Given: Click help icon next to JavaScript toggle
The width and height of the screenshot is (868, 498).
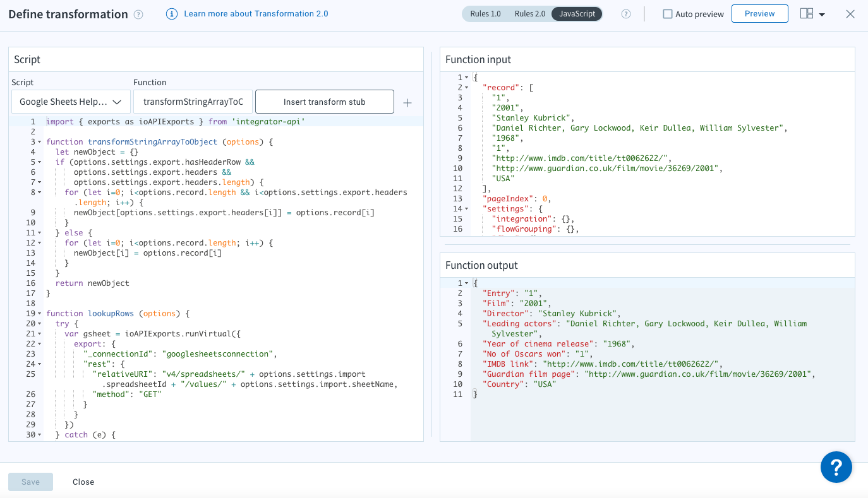Looking at the screenshot, I should pos(625,14).
